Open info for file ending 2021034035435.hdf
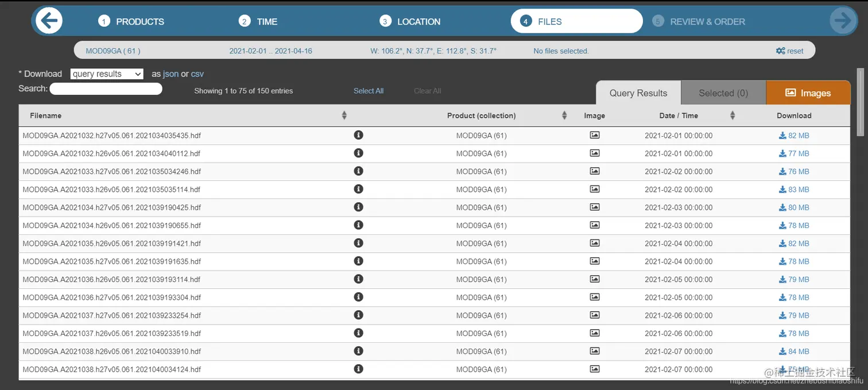The image size is (868, 390). click(359, 135)
